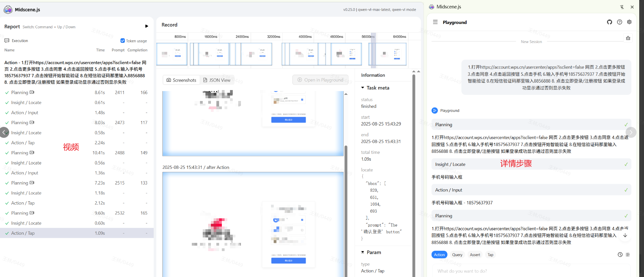Click the after Action screenshot image
The width and height of the screenshot is (644, 277).
253,224
